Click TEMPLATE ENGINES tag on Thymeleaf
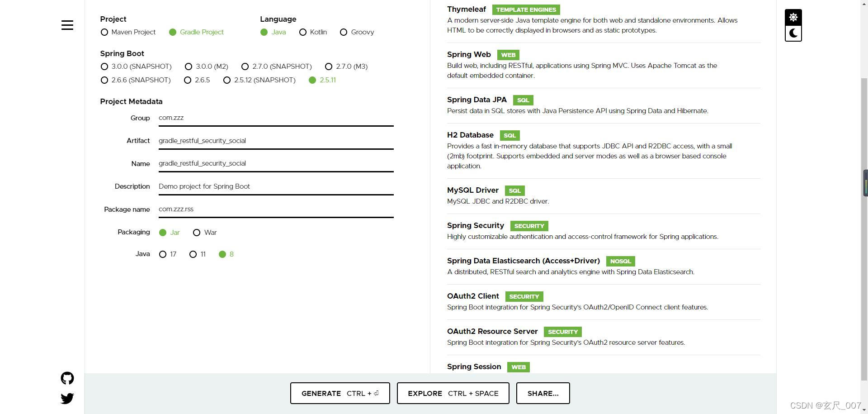The image size is (868, 414). coord(526,10)
